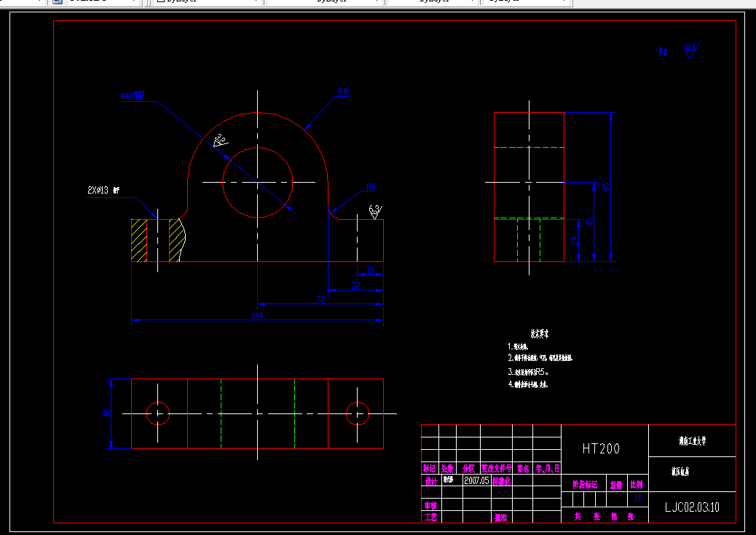Select the 45 center height dimension
The width and height of the screenshot is (756, 535).
pyautogui.click(x=588, y=221)
